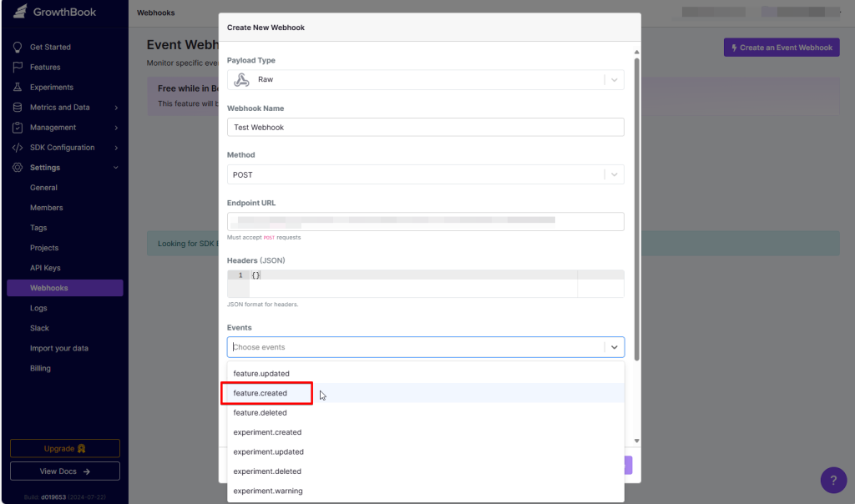The height and width of the screenshot is (504, 855).
Task: Select the feature.created event option
Action: [x=261, y=393]
